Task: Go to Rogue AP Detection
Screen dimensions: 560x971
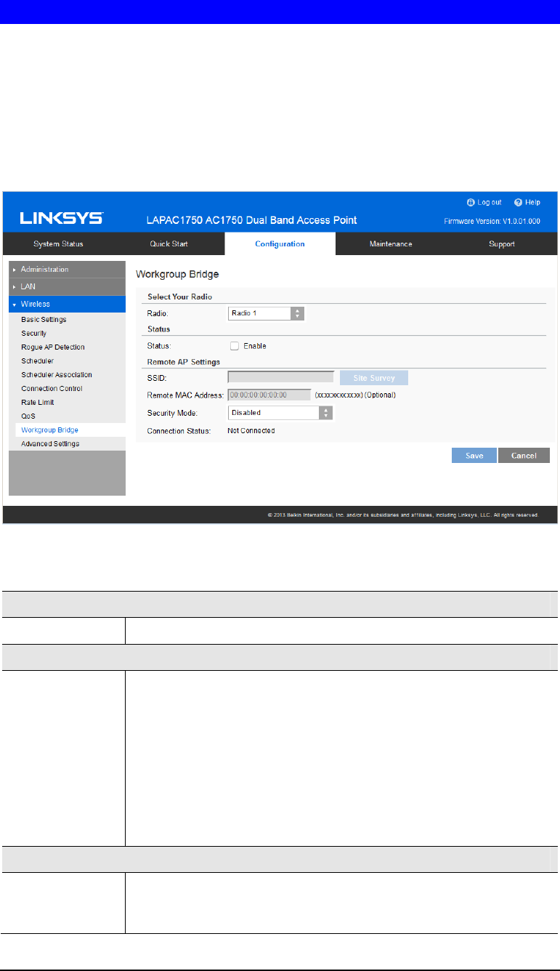Action: pyautogui.click(x=53, y=347)
